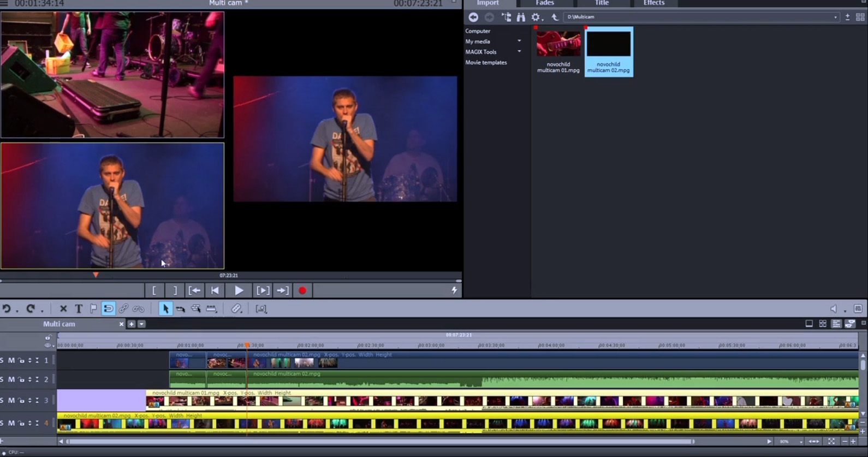
Task: Click the red Record button
Action: [x=302, y=291]
